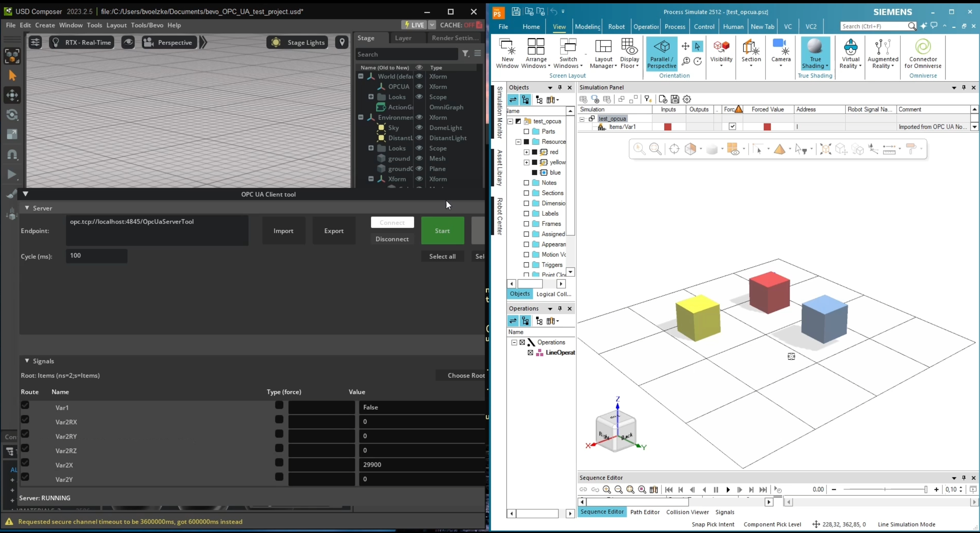The image size is (980, 533).
Task: Open the Tools/Bevo menu in USD Composer
Action: [x=147, y=25]
